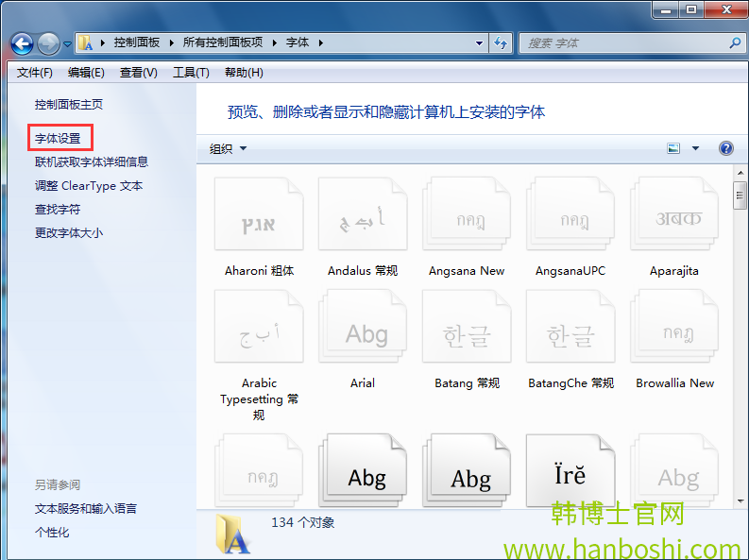Click the vertical scrollbar thumb
This screenshot has height=560, width=749.
pyautogui.click(x=740, y=195)
